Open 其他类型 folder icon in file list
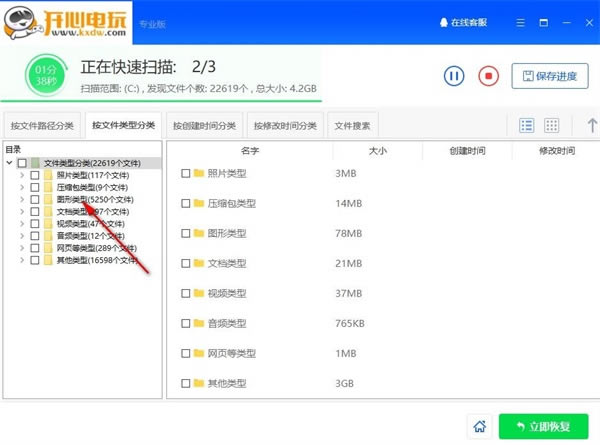Viewport: 600px width, 445px height. [x=199, y=383]
